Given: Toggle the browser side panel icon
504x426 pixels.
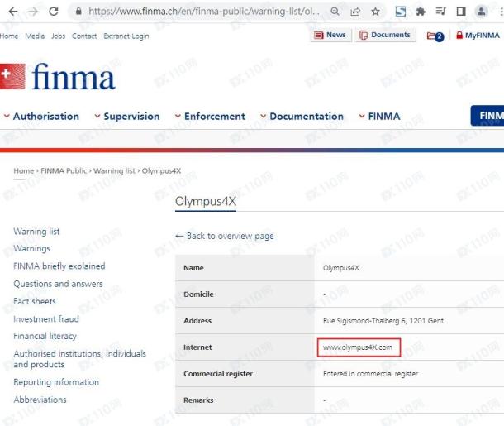Looking at the screenshot, I should (461, 12).
